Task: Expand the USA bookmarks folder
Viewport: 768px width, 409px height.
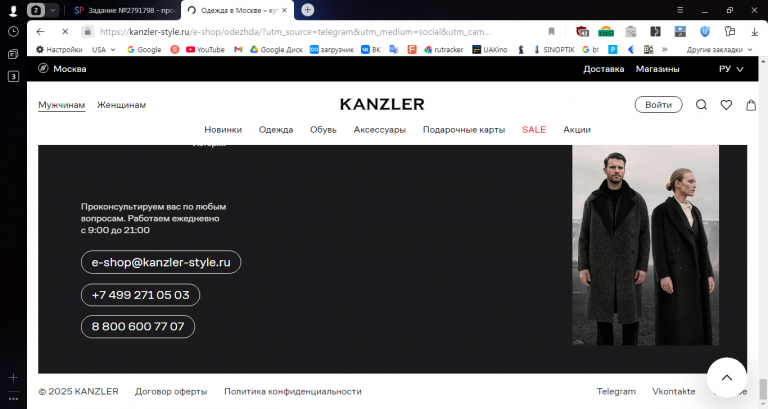Action: 104,49
